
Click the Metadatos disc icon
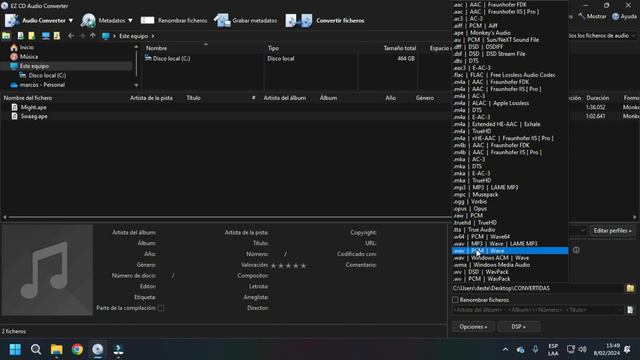coord(88,20)
